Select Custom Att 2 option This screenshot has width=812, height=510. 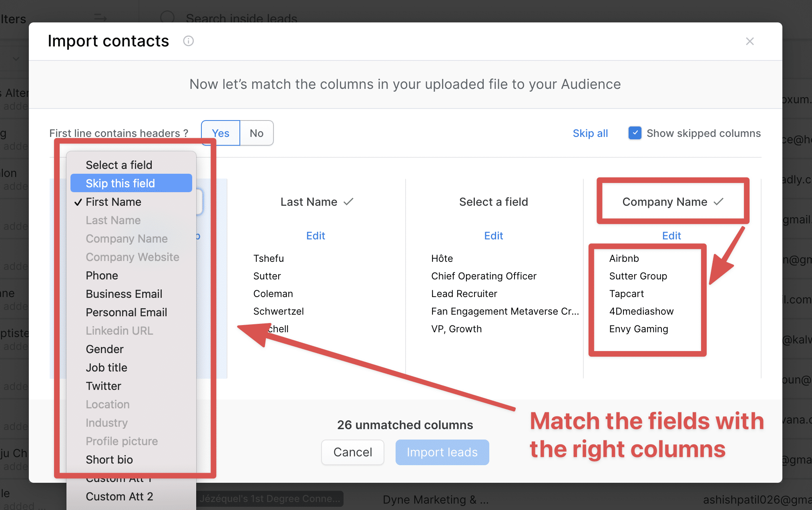pyautogui.click(x=119, y=496)
